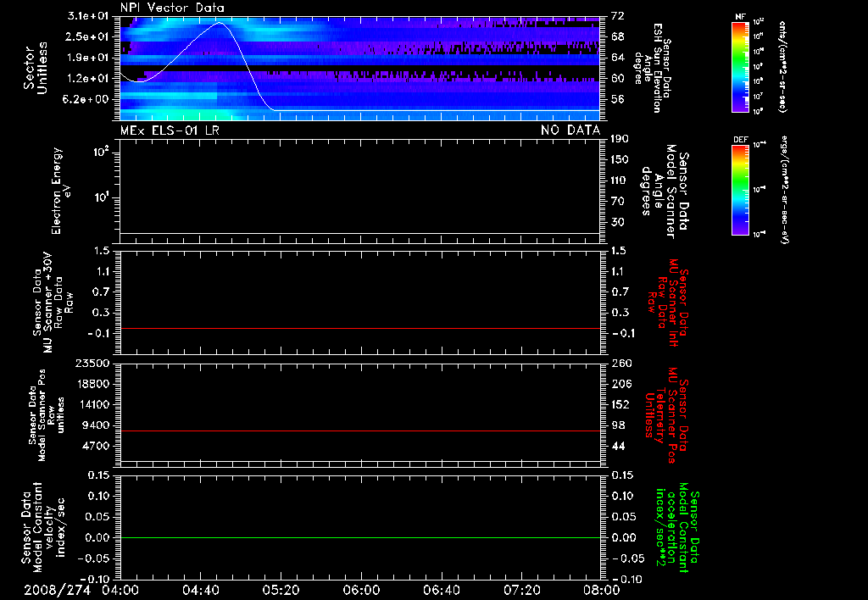
Task: Click the 'MU Scanner +30V Raw Data' axis title
Action: click(53, 303)
